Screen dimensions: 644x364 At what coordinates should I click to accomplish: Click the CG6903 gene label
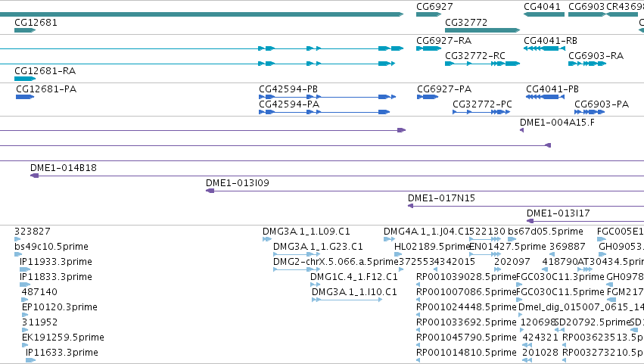coord(586,7)
